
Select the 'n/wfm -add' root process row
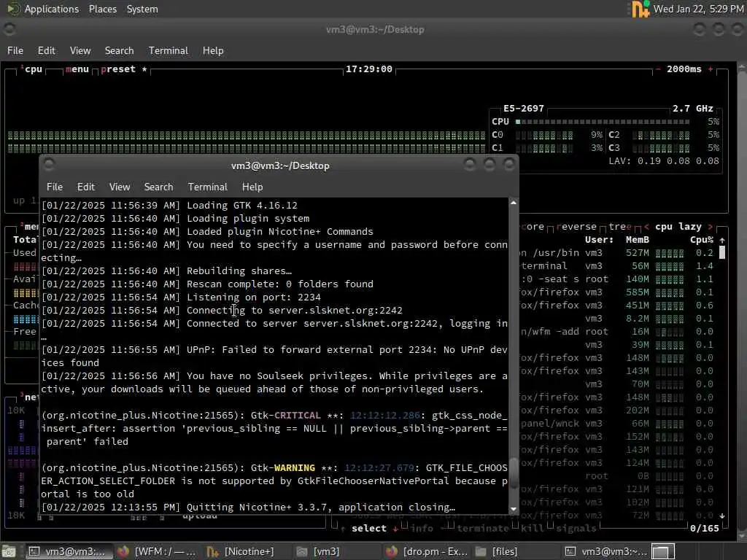[x=617, y=332]
